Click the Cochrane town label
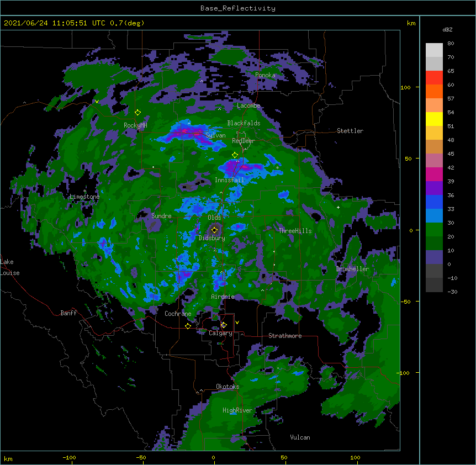Viewport: 476px width, 465px height. pyautogui.click(x=178, y=314)
